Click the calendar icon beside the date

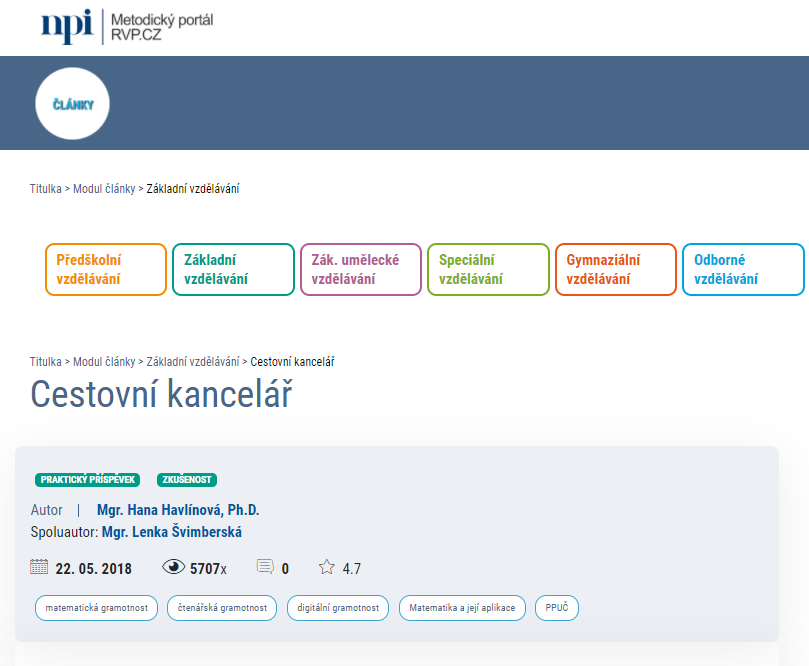coord(39,567)
